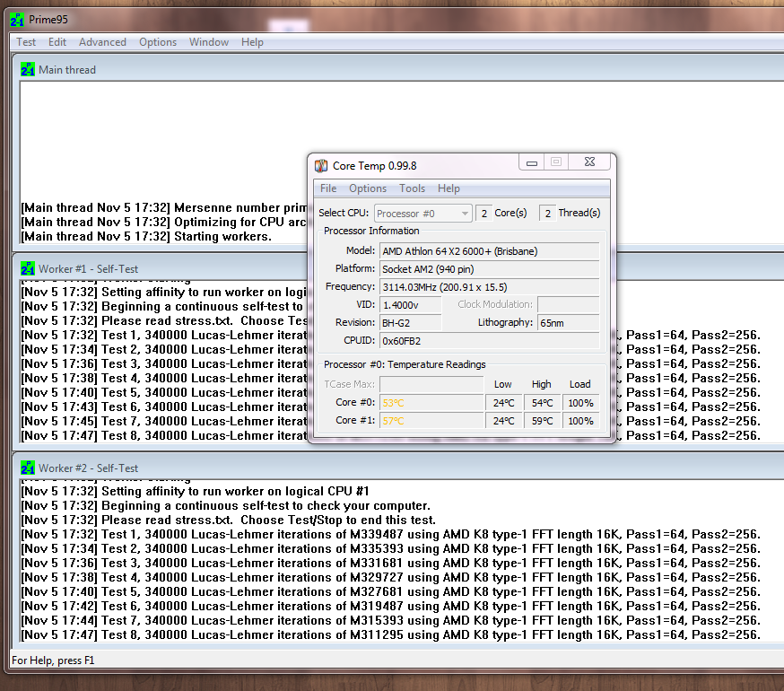Click the Lithography field 65nm
The height and width of the screenshot is (691, 784).
coord(569,323)
